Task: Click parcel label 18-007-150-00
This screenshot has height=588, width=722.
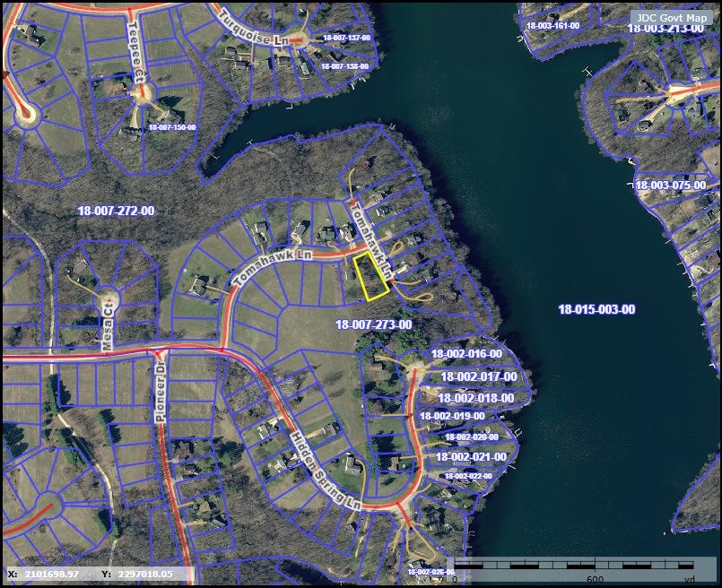Action: [171, 127]
